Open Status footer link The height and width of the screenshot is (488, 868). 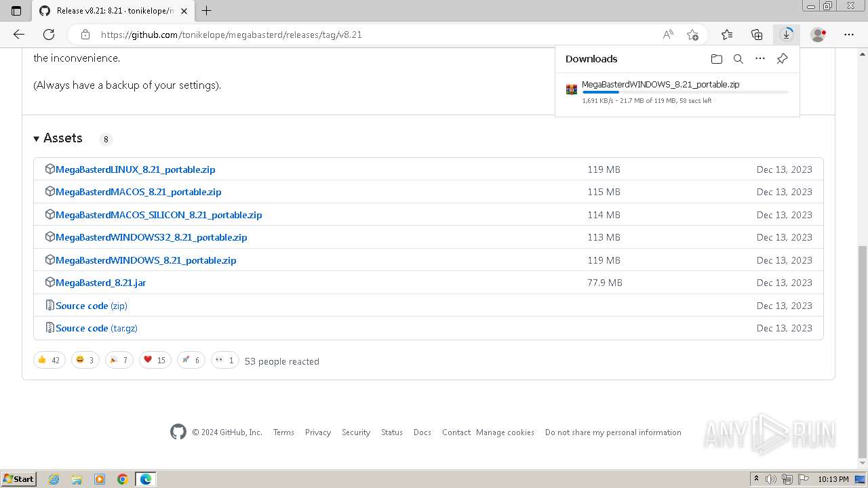click(x=392, y=432)
